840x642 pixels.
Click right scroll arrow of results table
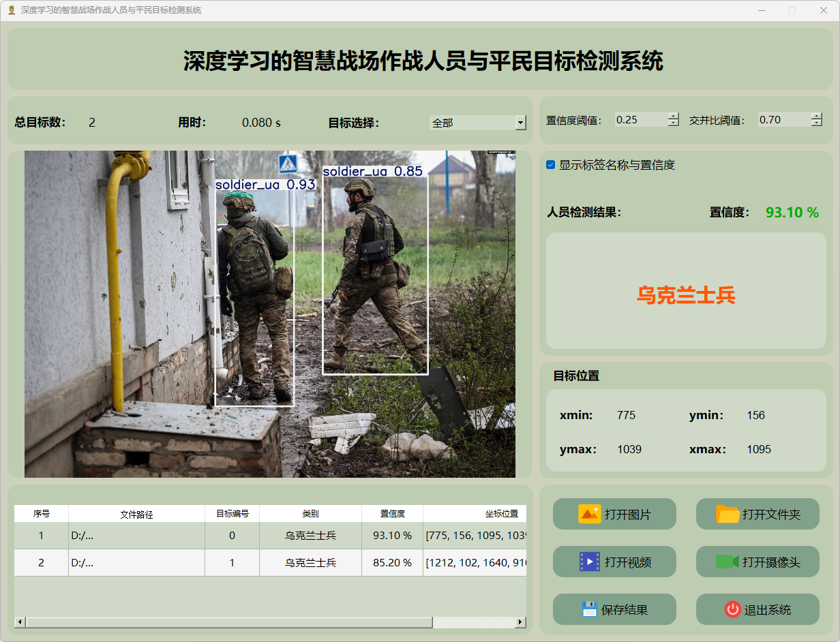pos(520,622)
